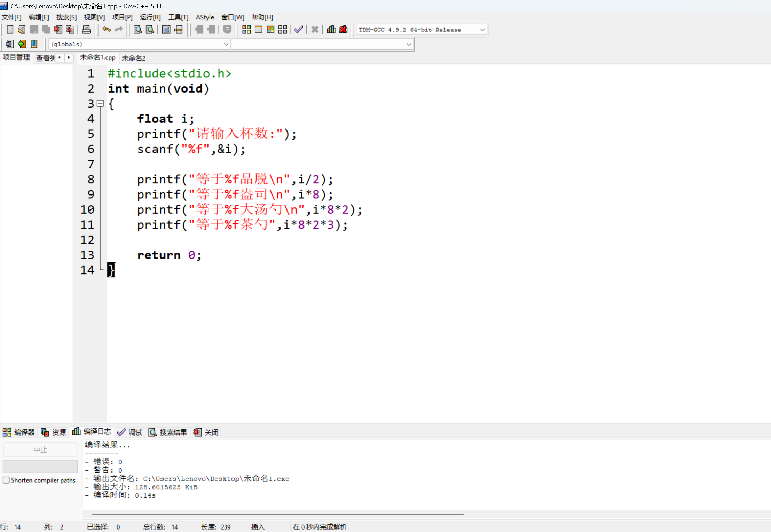Expand the (globals) scope dropdown
The width and height of the screenshot is (771, 532).
coord(226,44)
